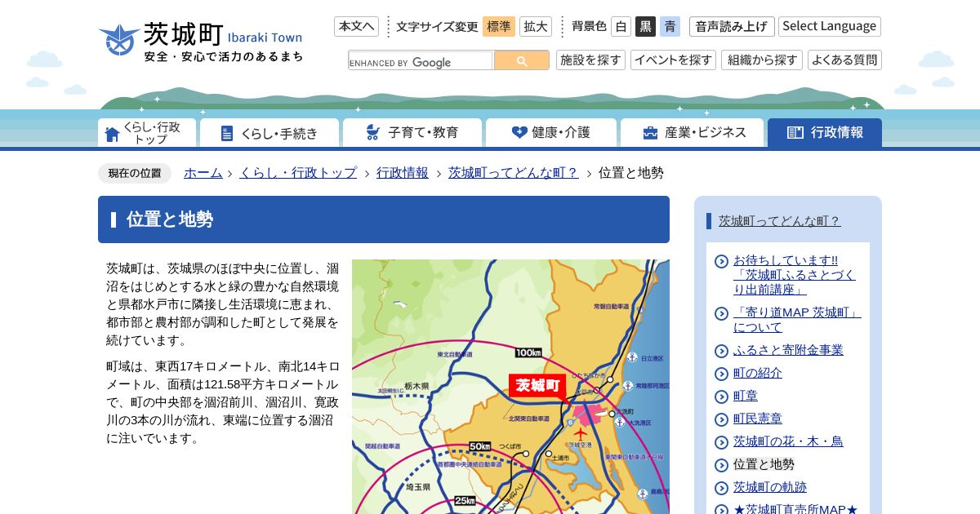Click よくある質問 button

(x=844, y=60)
